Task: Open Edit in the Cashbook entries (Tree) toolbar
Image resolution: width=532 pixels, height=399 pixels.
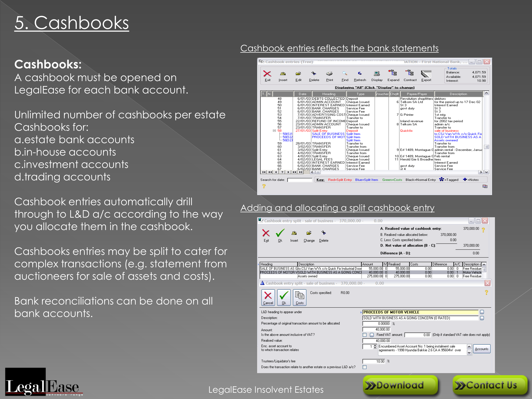Action: [x=298, y=76]
